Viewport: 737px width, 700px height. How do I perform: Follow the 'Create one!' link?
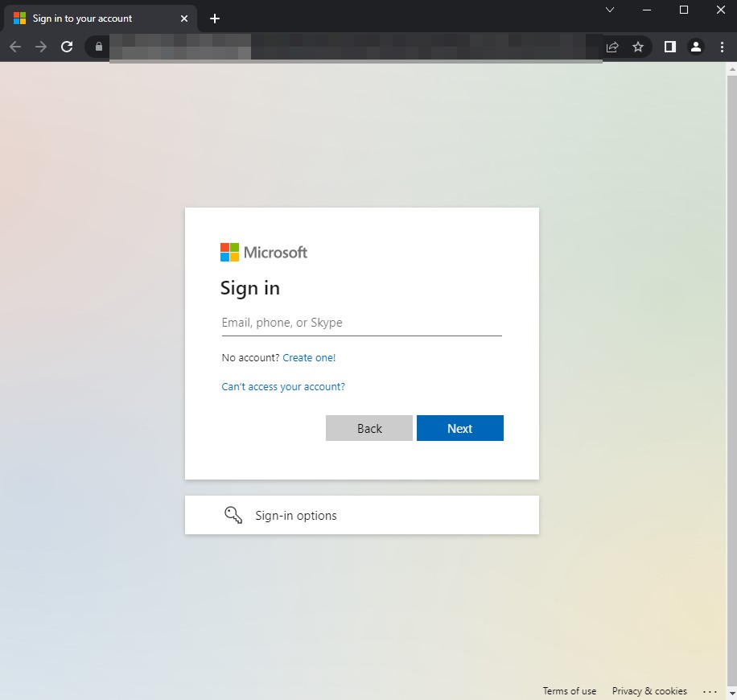click(309, 358)
